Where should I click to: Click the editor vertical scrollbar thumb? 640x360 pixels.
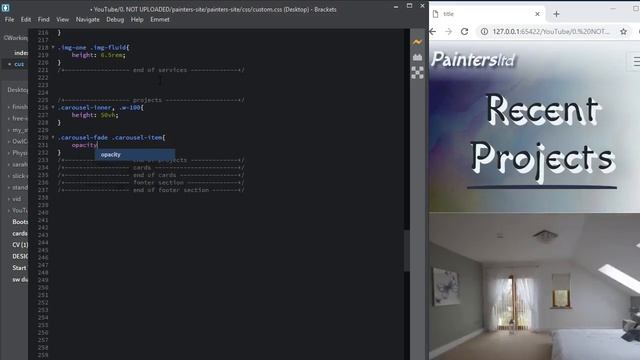pos(407,250)
